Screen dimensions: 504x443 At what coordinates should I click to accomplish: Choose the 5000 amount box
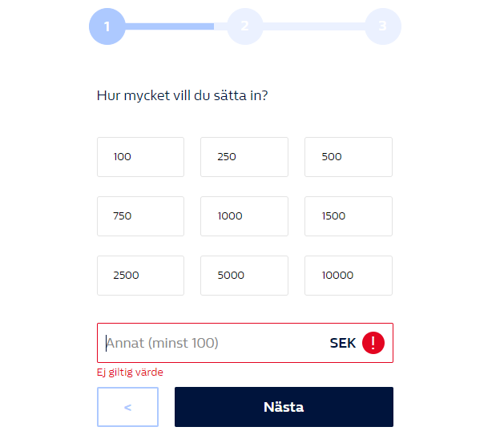[x=244, y=276]
